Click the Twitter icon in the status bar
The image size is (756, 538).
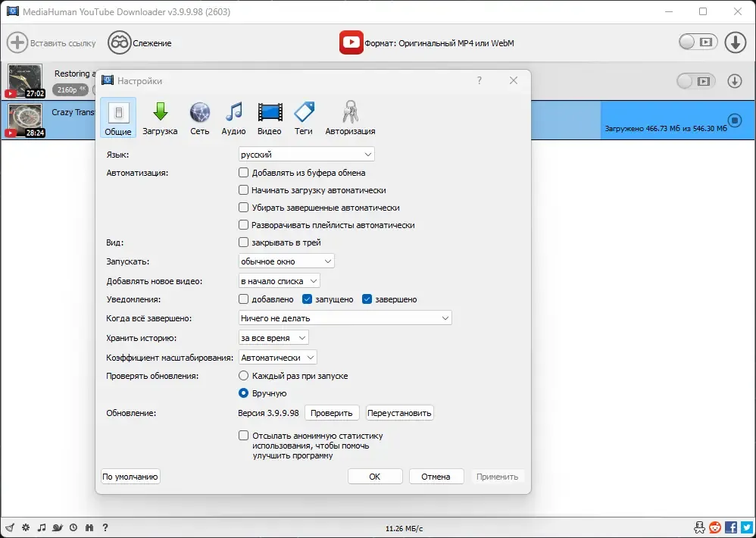pyautogui.click(x=748, y=527)
